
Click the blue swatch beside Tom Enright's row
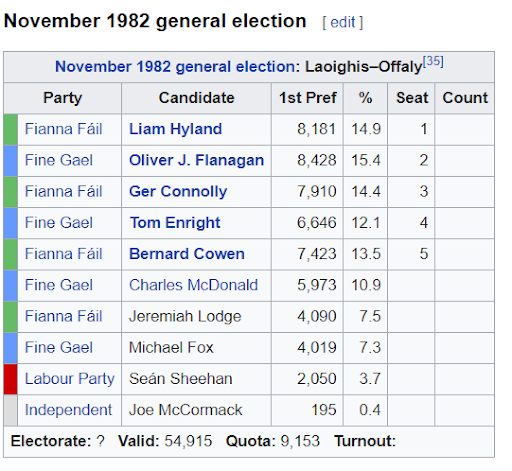11,223
